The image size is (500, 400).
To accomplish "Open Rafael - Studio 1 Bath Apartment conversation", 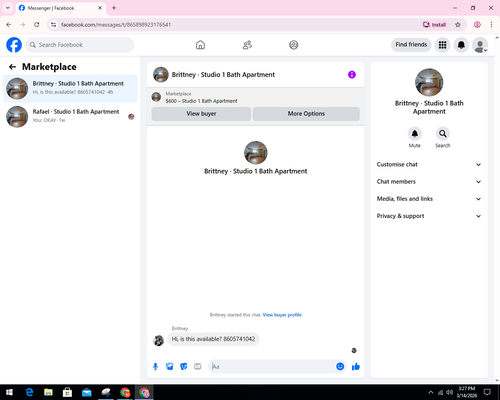I will pos(70,117).
